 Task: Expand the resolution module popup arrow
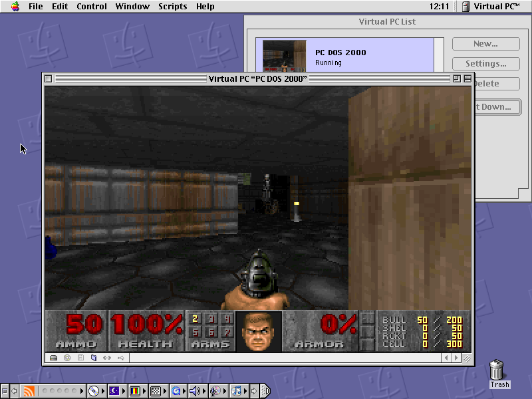coord(165,391)
